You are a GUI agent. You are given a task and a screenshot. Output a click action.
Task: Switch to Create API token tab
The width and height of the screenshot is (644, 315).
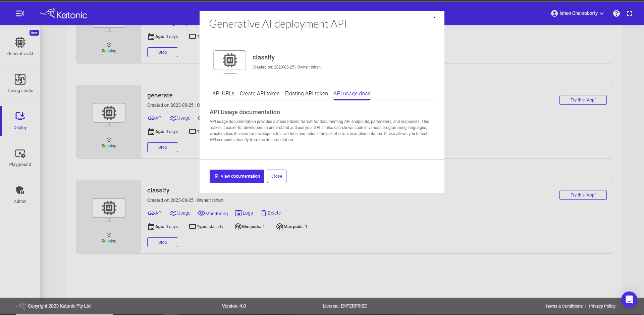point(260,93)
